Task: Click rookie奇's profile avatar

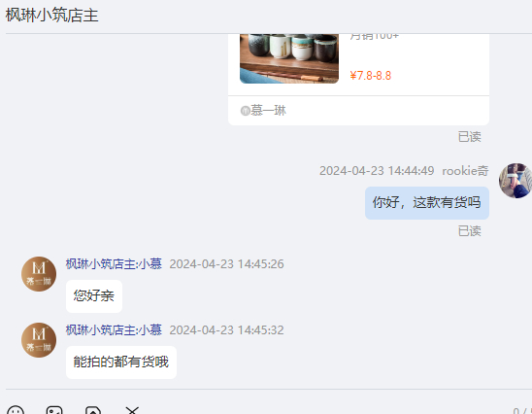Action: coord(515,181)
